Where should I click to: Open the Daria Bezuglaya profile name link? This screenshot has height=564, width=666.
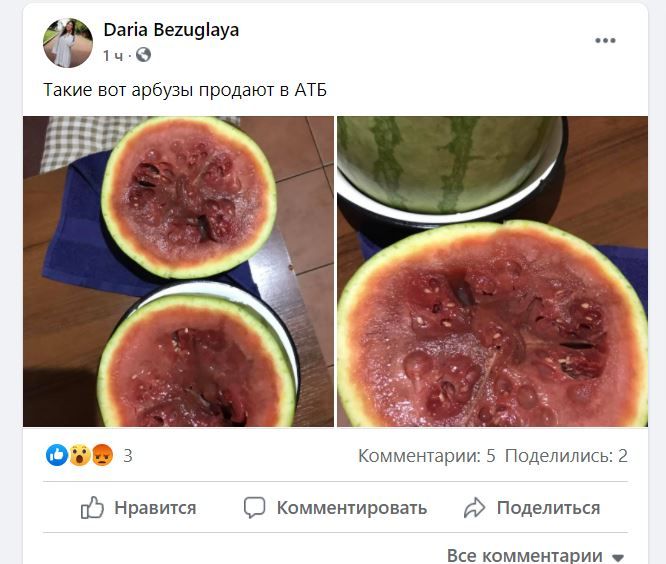(x=171, y=30)
